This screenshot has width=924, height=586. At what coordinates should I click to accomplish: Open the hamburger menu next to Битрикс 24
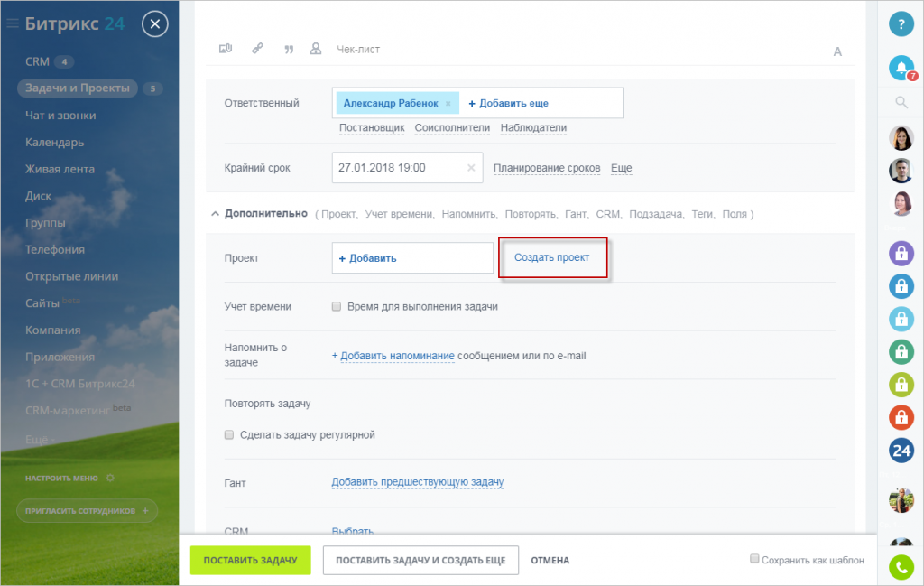13,23
